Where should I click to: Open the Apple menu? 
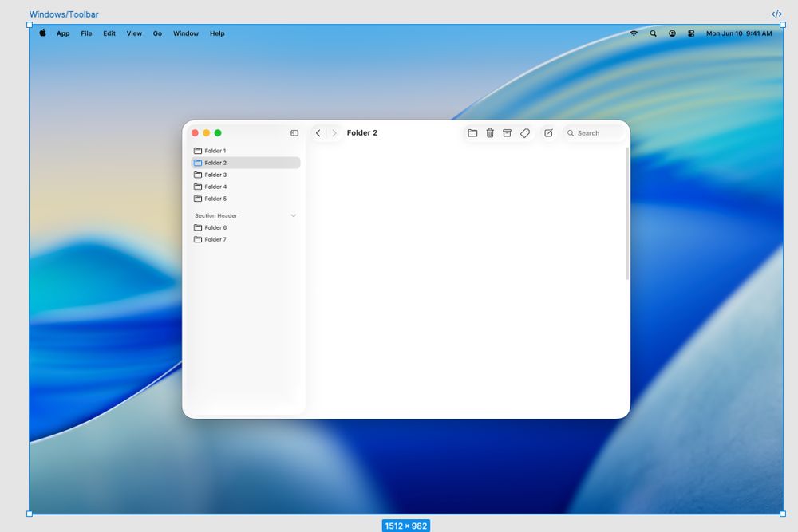pos(43,33)
